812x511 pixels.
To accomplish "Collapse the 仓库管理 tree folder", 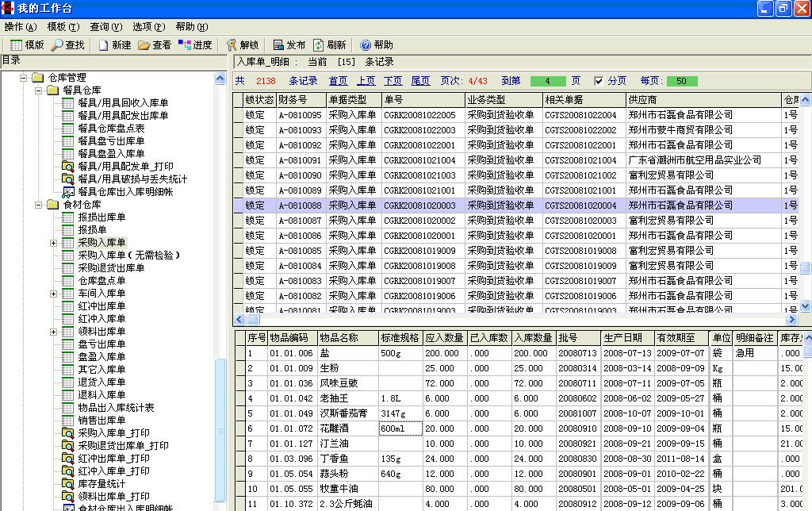I will pyautogui.click(x=24, y=78).
